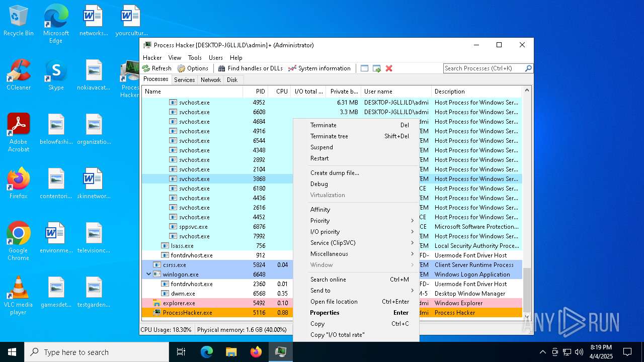Sort by the CPU column header

[x=280, y=92]
